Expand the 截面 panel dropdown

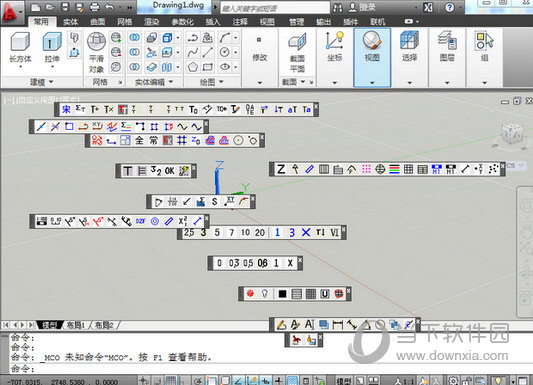pos(294,82)
